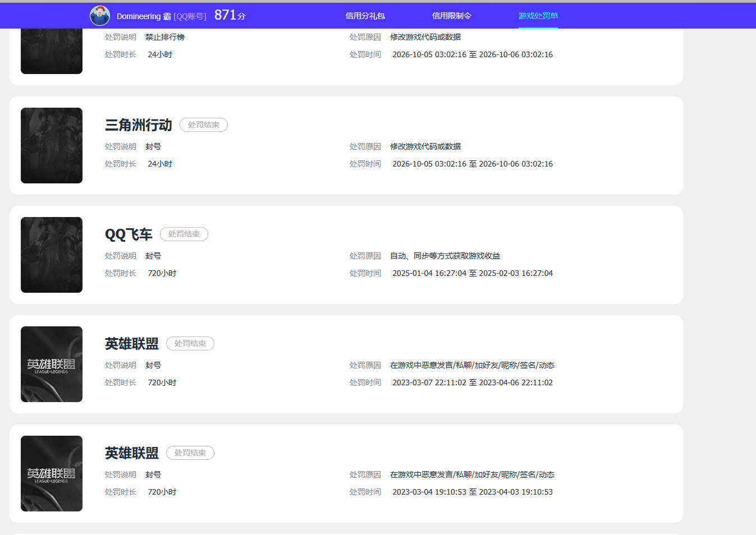Click 处罚结束 badge in the 2023-03-07 英雄联盟 card
The height and width of the screenshot is (535, 756).
pyautogui.click(x=190, y=344)
